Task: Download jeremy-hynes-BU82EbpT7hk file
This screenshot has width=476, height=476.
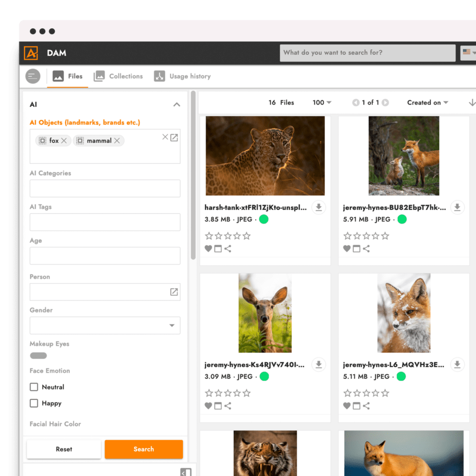Action: tap(457, 207)
